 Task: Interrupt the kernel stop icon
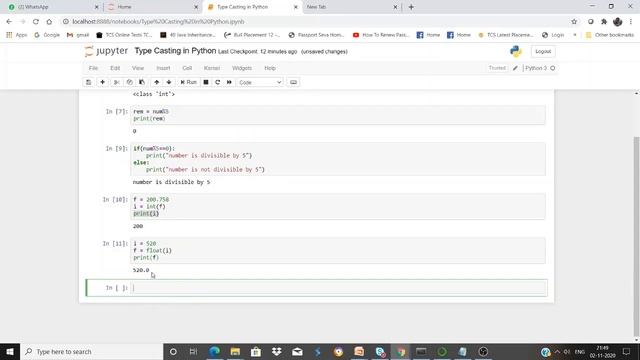[206, 82]
